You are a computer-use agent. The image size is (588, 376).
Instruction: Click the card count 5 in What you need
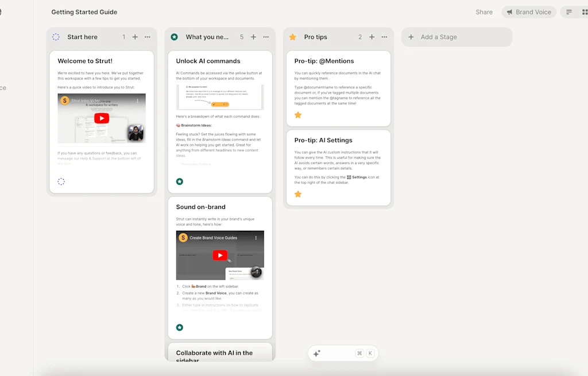tap(242, 37)
